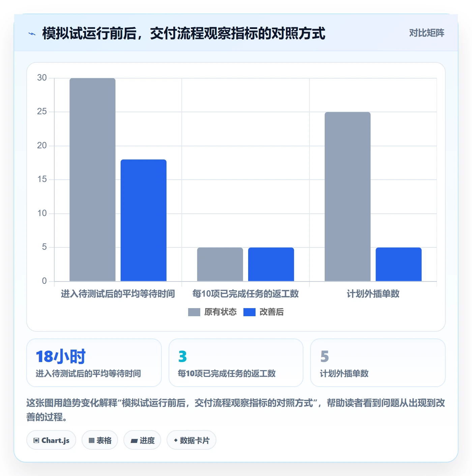Click the table grid icon in 表格 tag
The image size is (472, 476).
[x=91, y=440]
